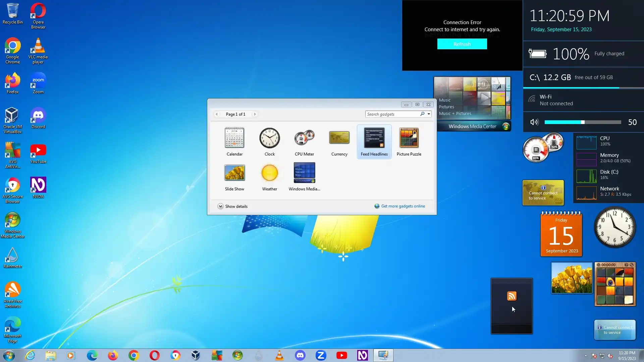Select the Picture Puzzle gadget
644x362 pixels.
[409, 138]
